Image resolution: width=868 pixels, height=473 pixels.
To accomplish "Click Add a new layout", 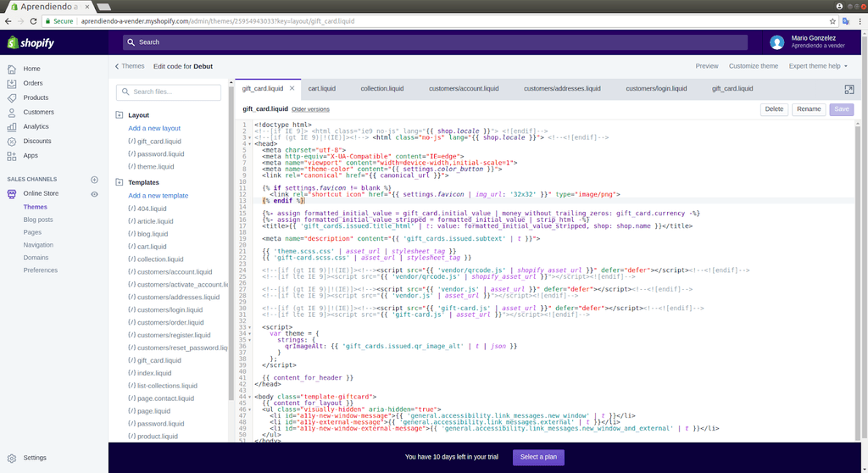I will [154, 128].
